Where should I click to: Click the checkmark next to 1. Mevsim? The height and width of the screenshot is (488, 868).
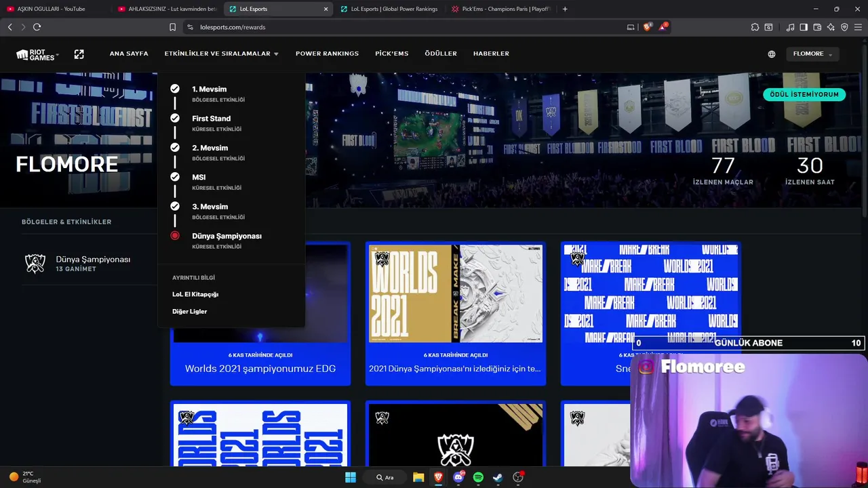click(x=175, y=89)
